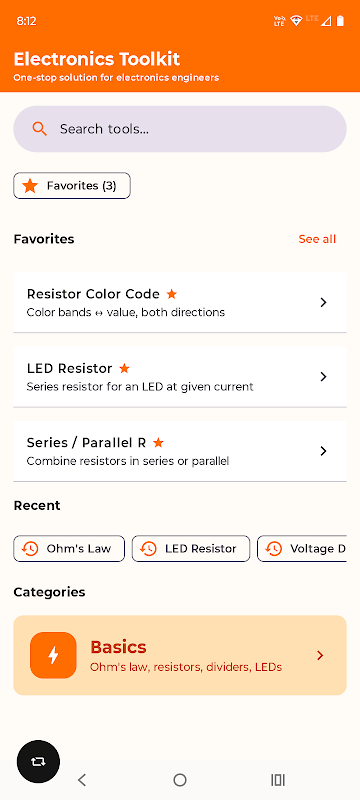Open the Basics category card
Viewport: 360px width, 800px height.
180,655
